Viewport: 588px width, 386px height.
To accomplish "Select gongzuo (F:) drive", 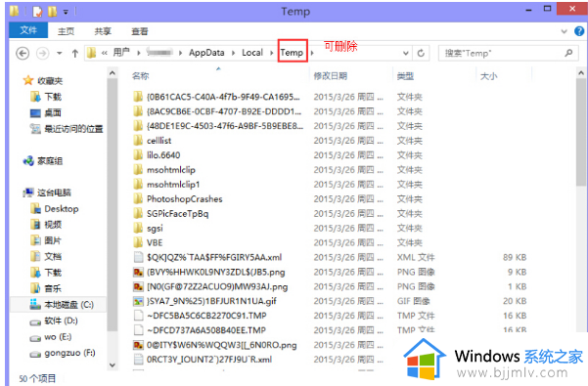I will click(x=69, y=353).
